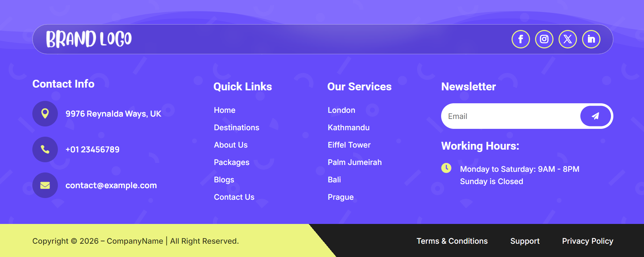Screen dimensions: 644x257
Task: Submit newsletter with paper plane button
Action: click(x=595, y=116)
